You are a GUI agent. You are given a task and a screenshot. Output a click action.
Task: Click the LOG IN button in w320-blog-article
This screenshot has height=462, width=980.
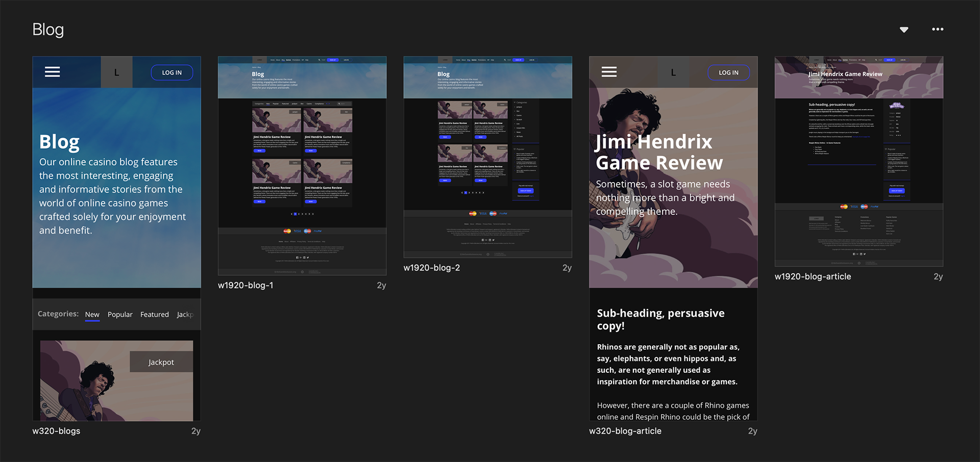tap(728, 72)
